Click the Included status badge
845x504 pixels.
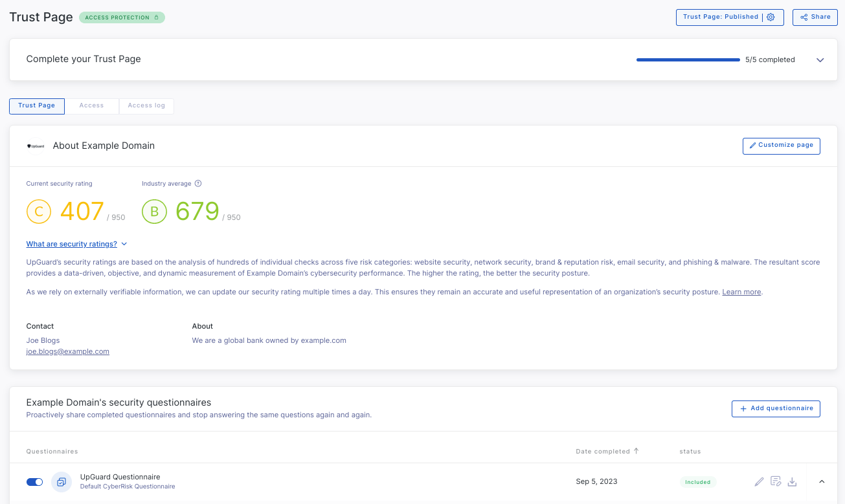[698, 482]
